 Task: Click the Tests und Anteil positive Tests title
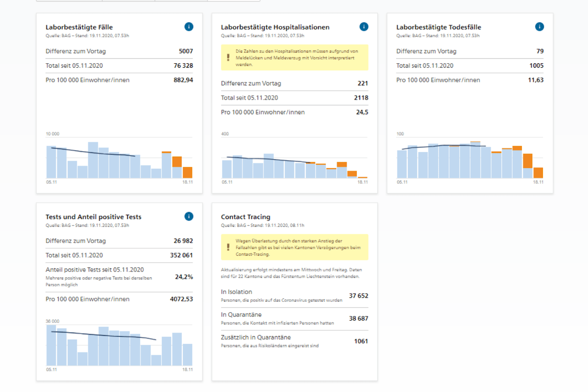point(94,217)
